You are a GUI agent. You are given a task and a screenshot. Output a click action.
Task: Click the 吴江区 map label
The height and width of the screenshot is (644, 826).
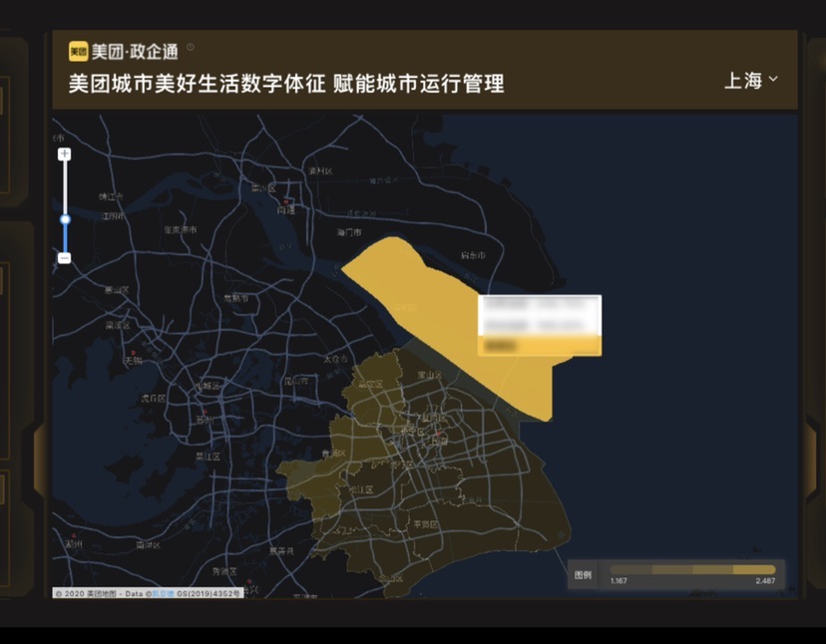point(207,456)
